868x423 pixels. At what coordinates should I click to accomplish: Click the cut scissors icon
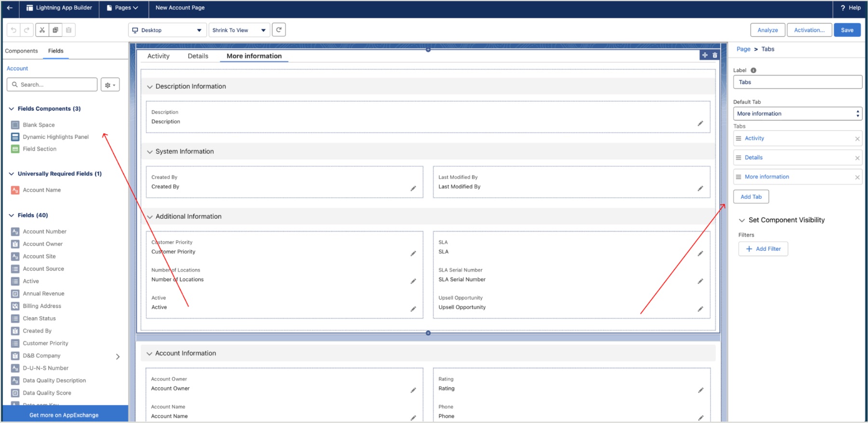click(42, 30)
